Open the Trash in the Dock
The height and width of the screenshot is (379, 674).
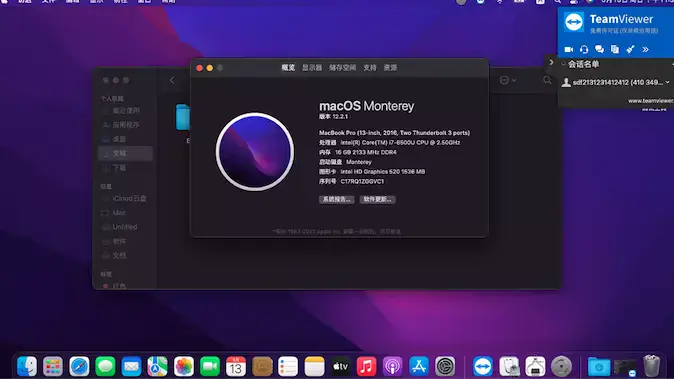pyautogui.click(x=651, y=367)
